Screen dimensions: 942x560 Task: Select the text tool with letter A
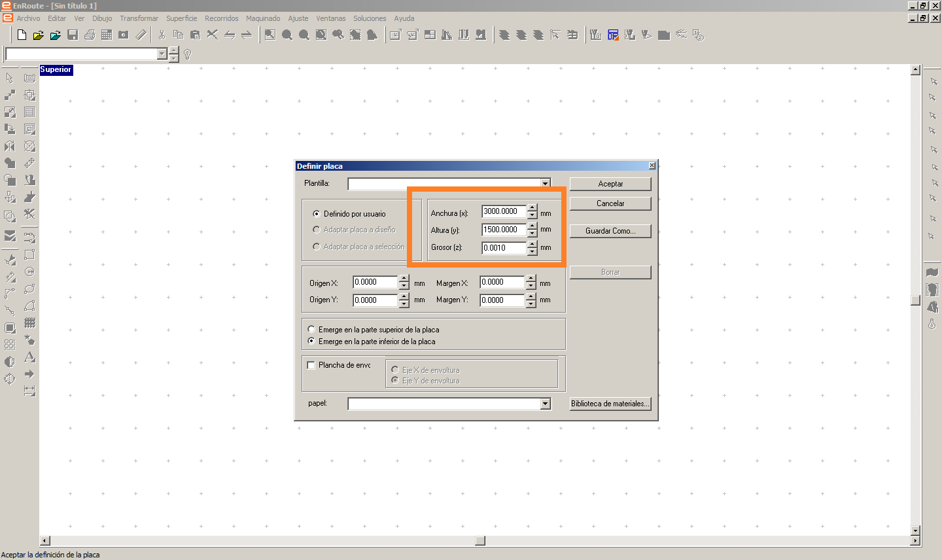tap(29, 357)
